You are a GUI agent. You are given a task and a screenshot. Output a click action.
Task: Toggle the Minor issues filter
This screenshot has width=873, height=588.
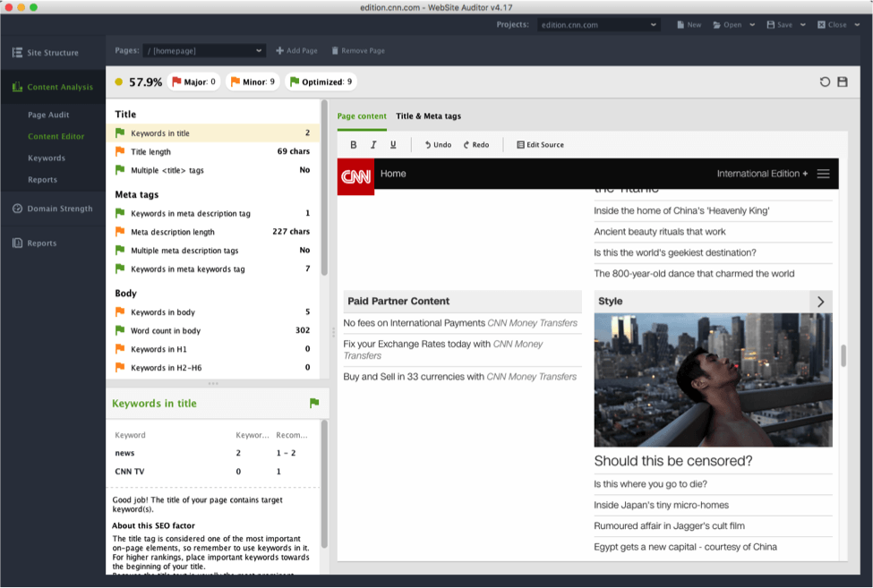click(x=252, y=82)
